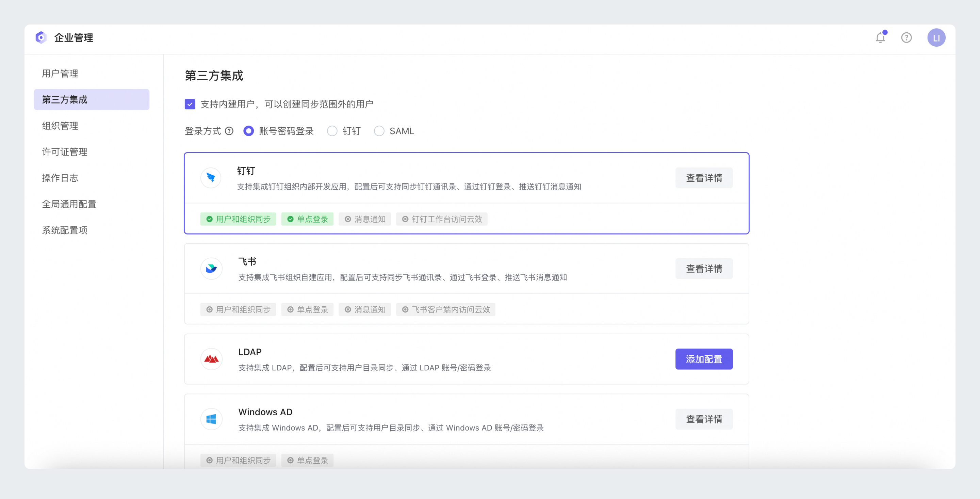This screenshot has height=499, width=980.
Task: Click the 飞书 card title
Action: coord(247,261)
